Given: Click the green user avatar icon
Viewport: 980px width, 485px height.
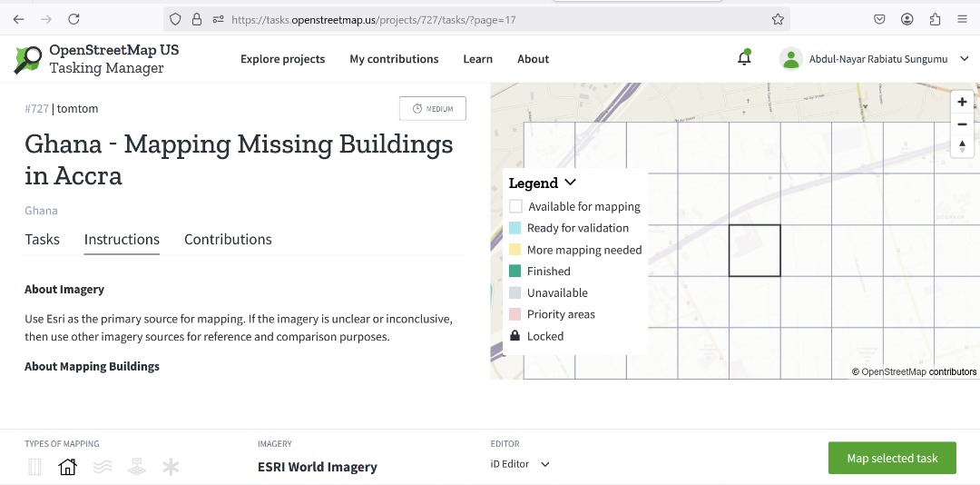Looking at the screenshot, I should pos(790,59).
